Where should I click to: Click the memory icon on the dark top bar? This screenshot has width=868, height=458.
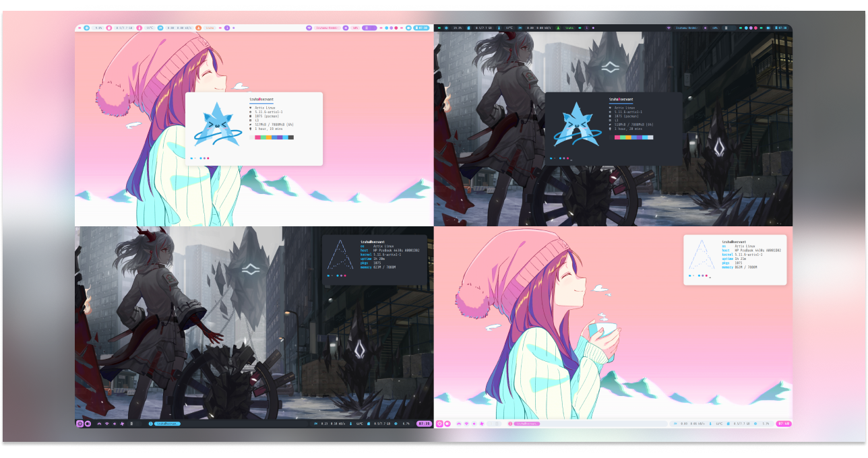[468, 29]
